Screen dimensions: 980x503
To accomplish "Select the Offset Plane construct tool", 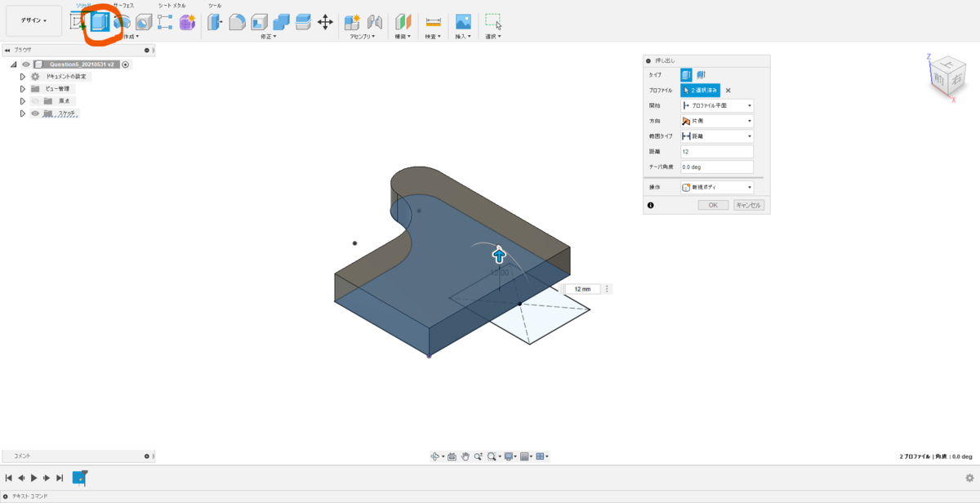I will point(403,22).
